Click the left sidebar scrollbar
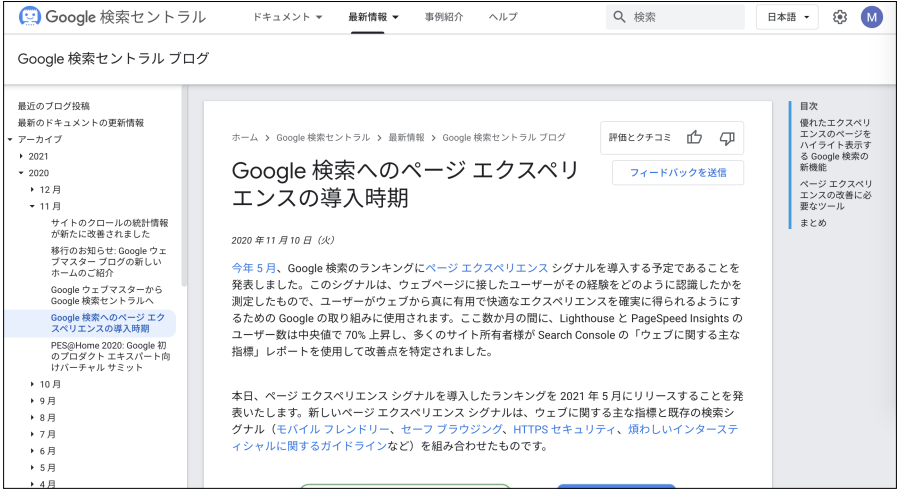The width and height of the screenshot is (901, 492). 184,185
